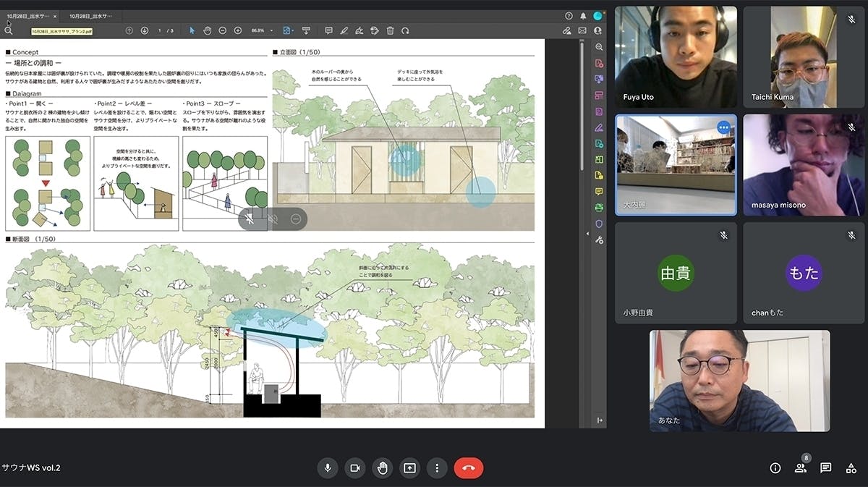Select the highlighter pen tool
Viewport: 868px width, 487px height.
(344, 30)
